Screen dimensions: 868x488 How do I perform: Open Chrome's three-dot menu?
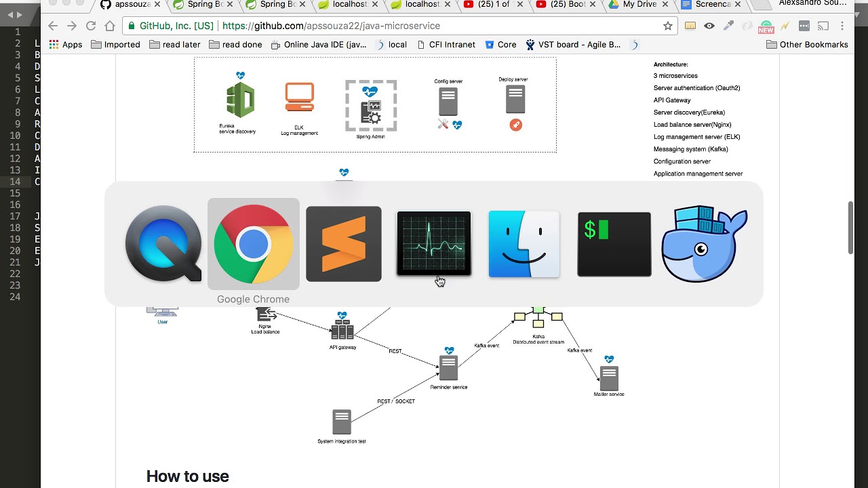point(842,26)
